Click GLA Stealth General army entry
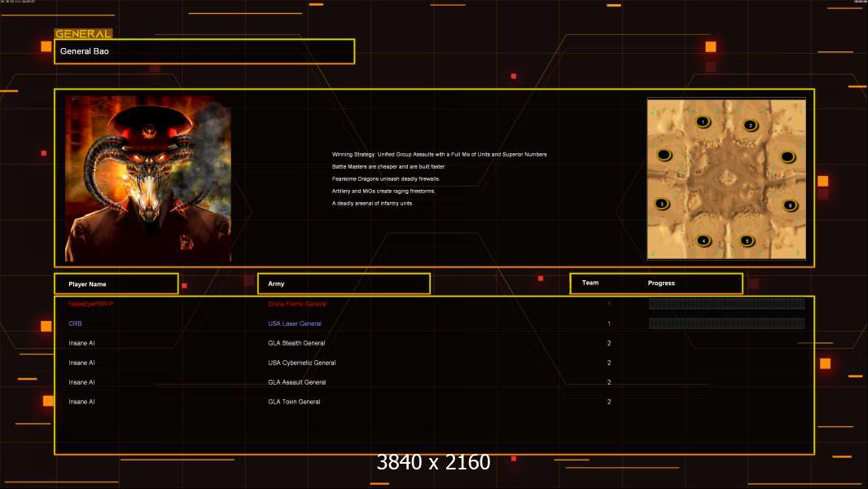The height and width of the screenshot is (489, 868). (x=296, y=343)
